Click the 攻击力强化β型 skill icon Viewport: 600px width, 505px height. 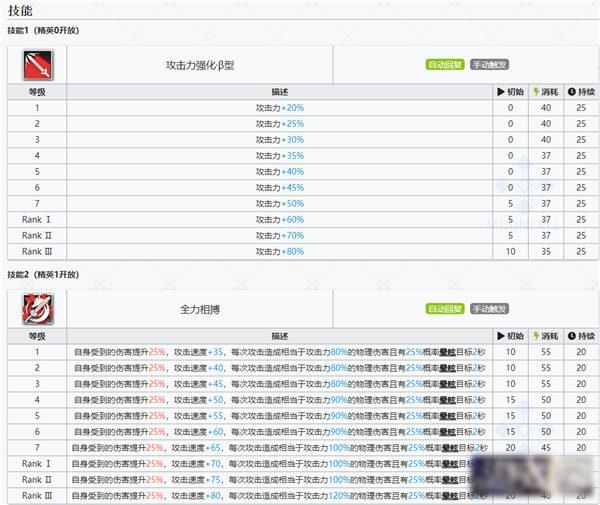[x=38, y=65]
